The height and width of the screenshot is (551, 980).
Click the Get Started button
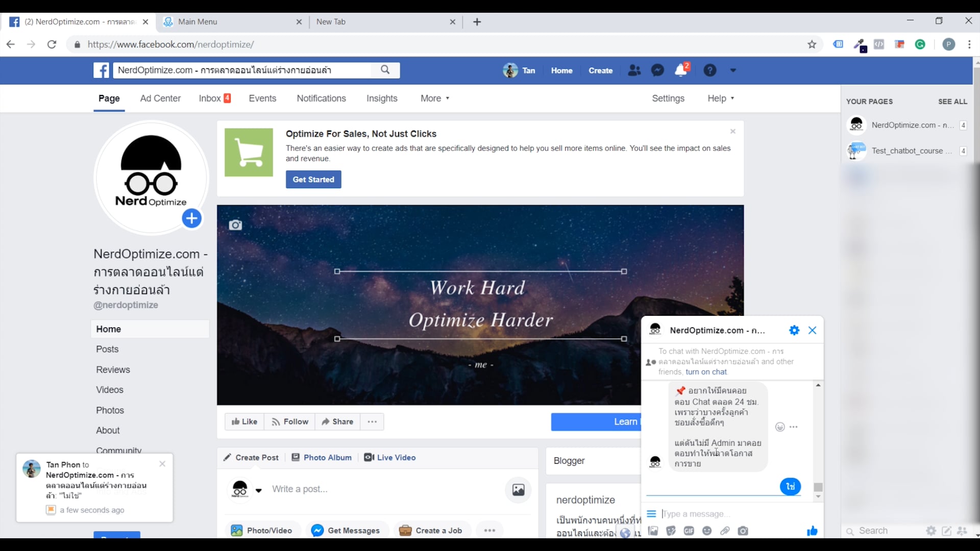click(313, 180)
